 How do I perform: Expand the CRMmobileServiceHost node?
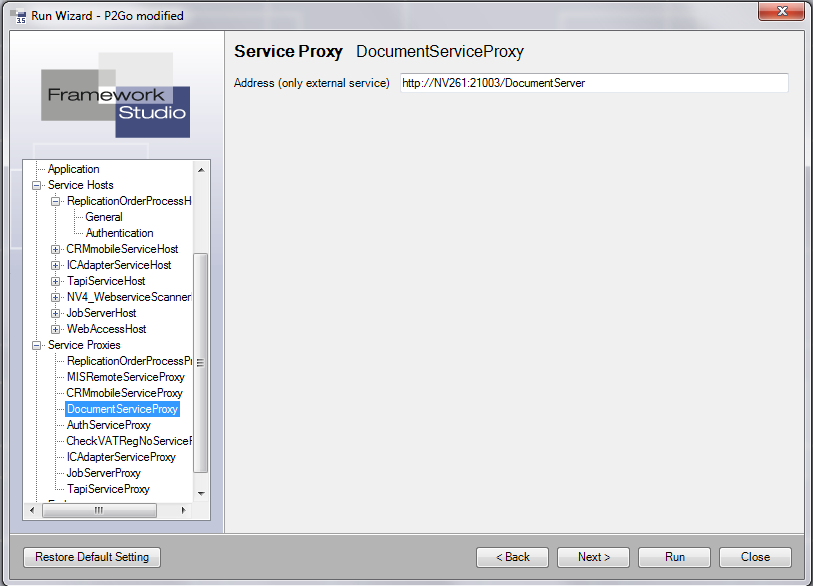point(55,249)
